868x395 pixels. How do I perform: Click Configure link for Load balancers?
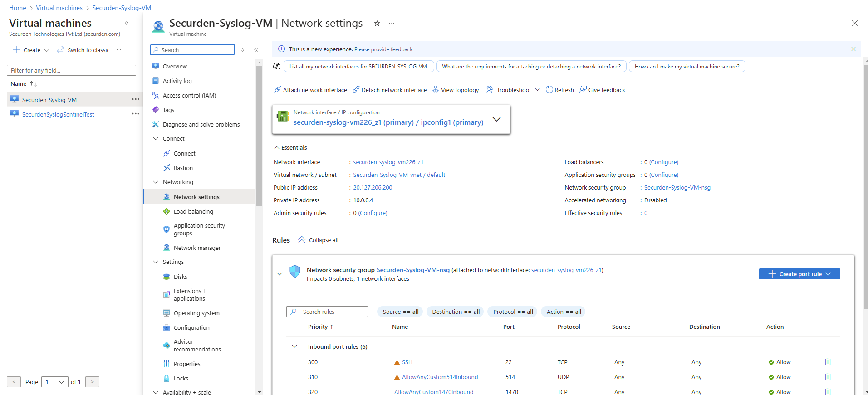coord(664,162)
